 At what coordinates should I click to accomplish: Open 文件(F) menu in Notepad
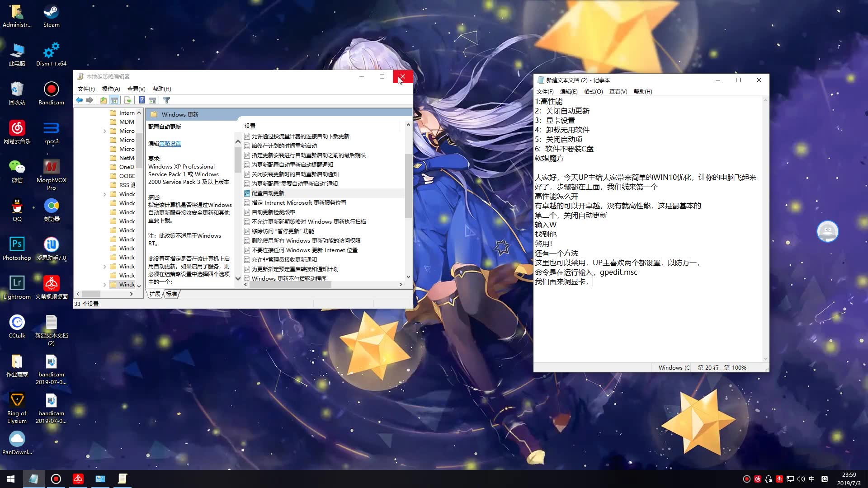click(x=545, y=92)
